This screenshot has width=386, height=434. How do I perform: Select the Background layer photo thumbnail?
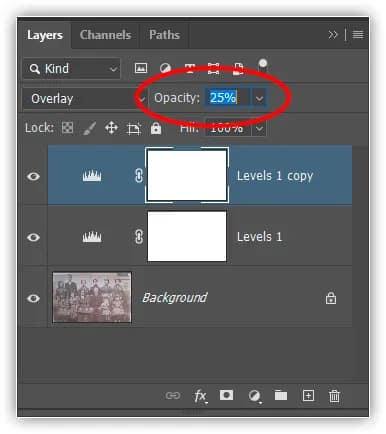coord(92,297)
